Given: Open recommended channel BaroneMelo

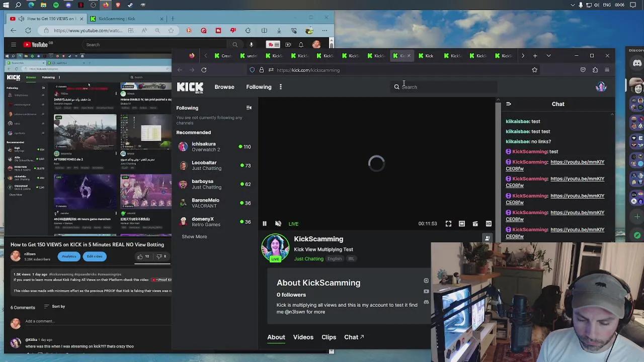Looking at the screenshot, I should (214, 203).
